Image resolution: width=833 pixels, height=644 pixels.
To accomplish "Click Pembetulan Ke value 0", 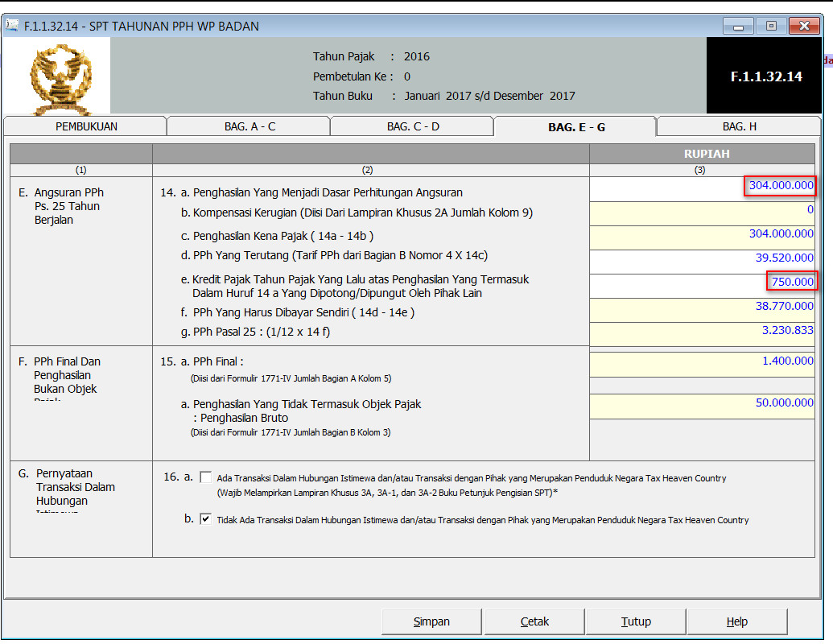I will point(407,76).
